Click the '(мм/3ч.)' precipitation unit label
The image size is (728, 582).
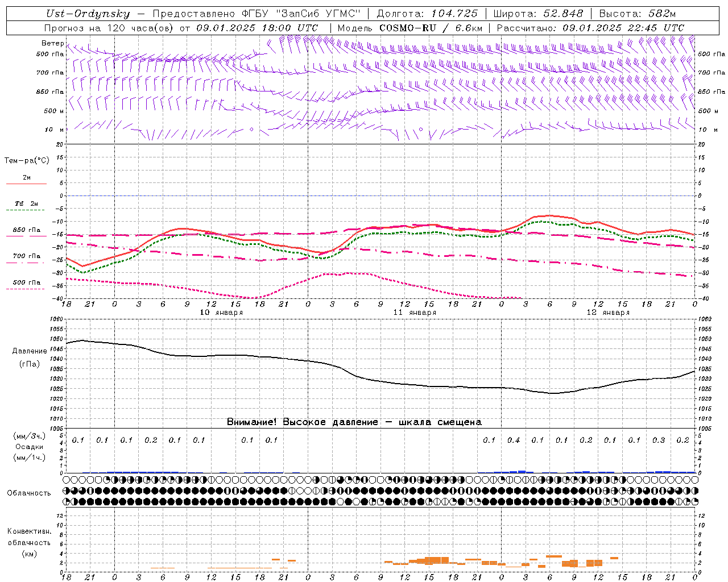click(30, 436)
